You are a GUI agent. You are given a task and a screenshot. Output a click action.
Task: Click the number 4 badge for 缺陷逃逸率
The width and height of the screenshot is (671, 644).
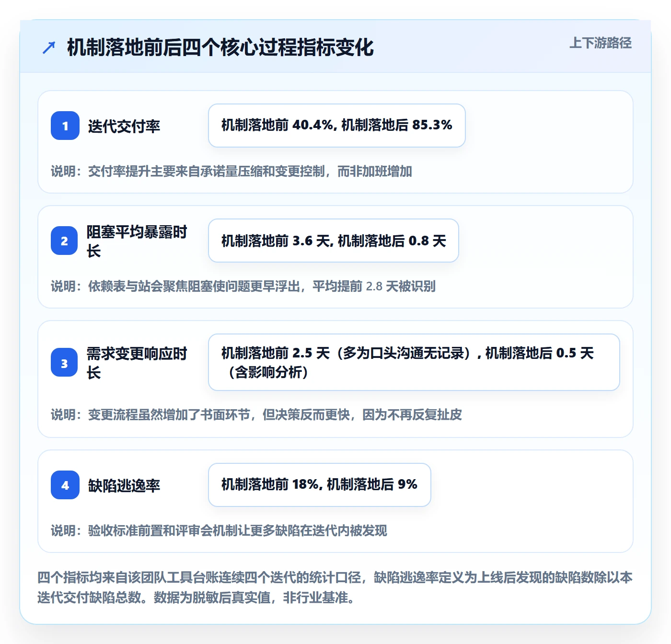pos(65,485)
